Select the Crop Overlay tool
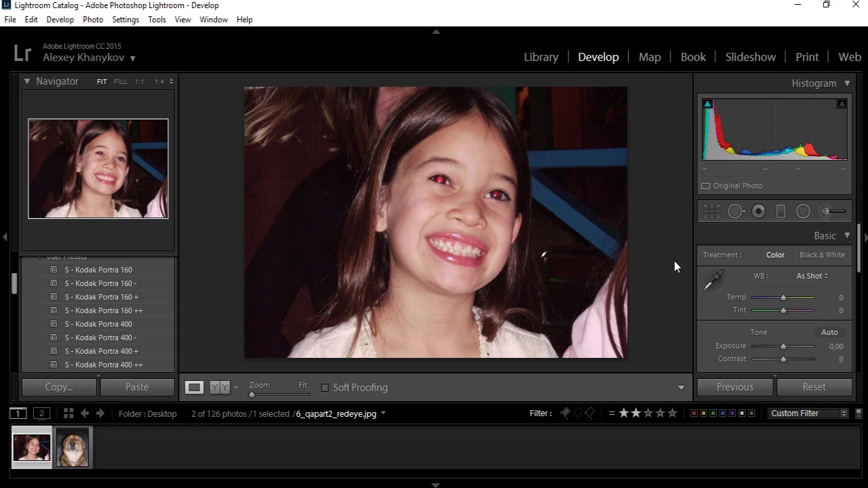The width and height of the screenshot is (868, 488). coord(711,211)
